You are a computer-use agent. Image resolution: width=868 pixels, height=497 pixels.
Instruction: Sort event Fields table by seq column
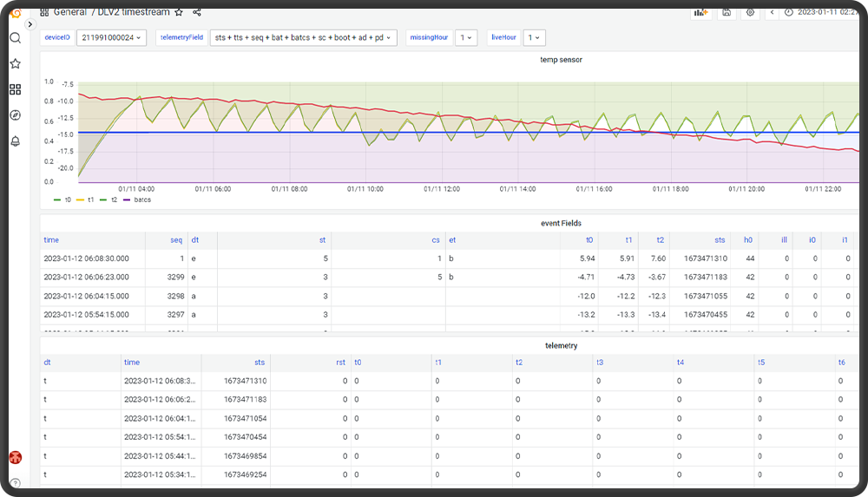(x=176, y=239)
